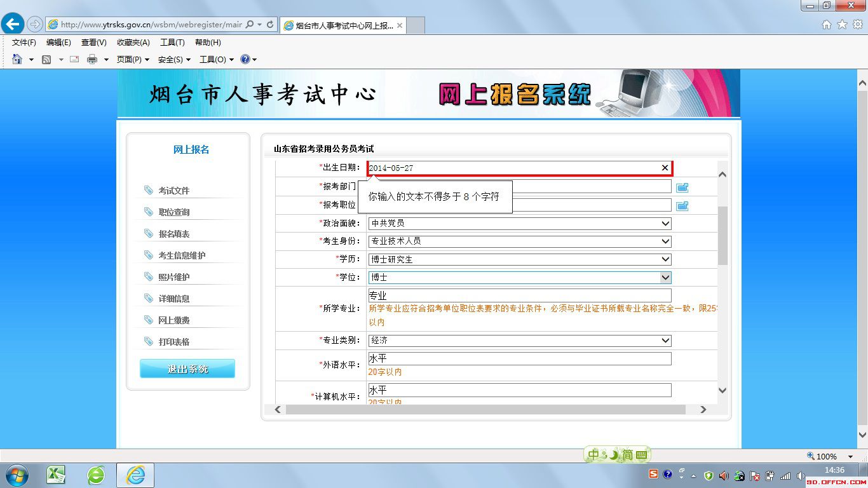
Task: Open the 考生身份 dropdown list
Action: coord(665,241)
